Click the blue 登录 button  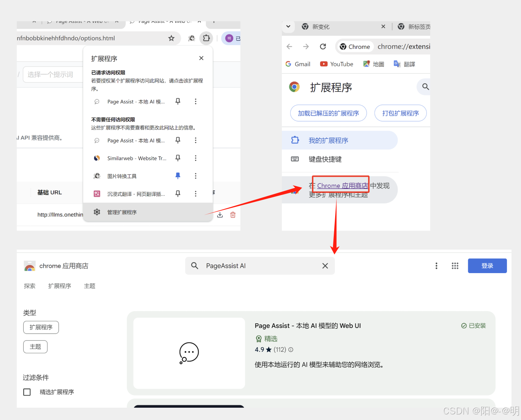(x=487, y=266)
